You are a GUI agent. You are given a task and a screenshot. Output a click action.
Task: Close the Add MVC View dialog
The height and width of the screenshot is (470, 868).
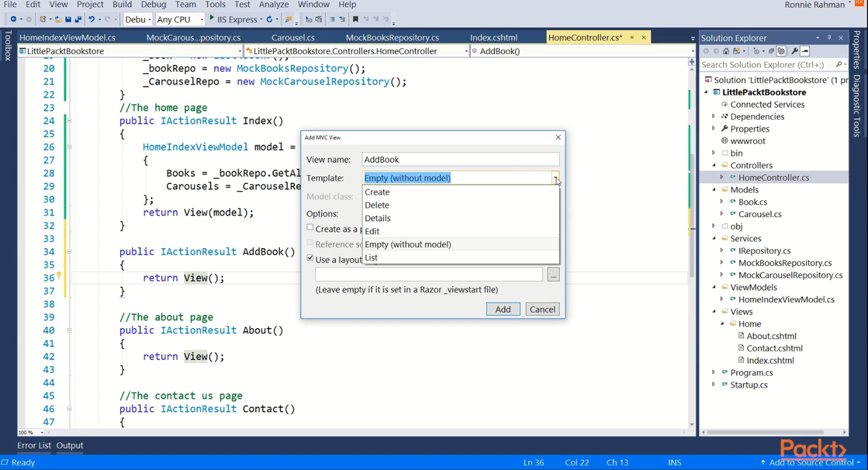pos(558,137)
